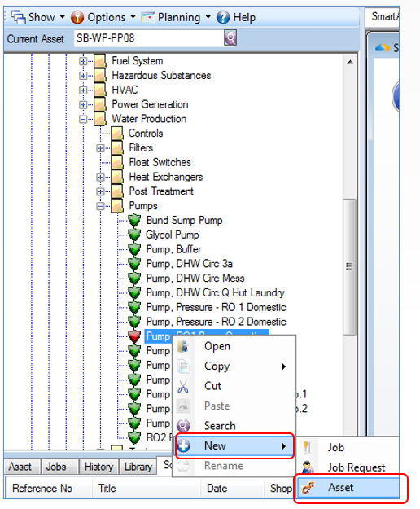
Task: Click the scissors icon next to Cut
Action: pyautogui.click(x=183, y=386)
